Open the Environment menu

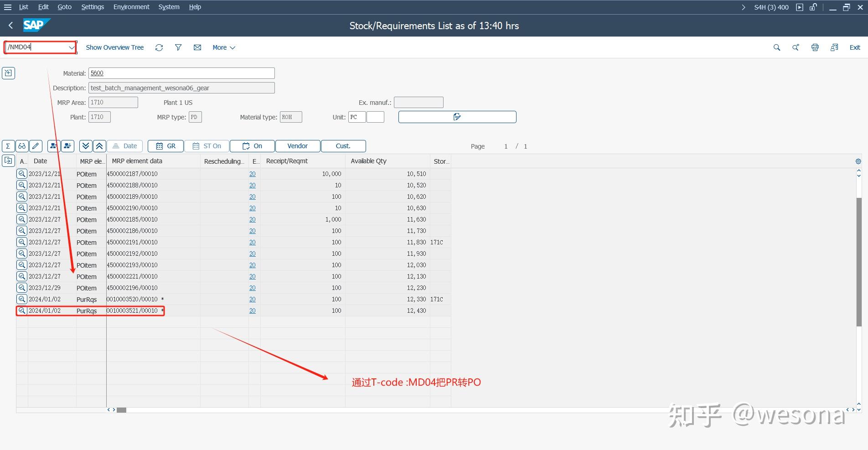131,6
